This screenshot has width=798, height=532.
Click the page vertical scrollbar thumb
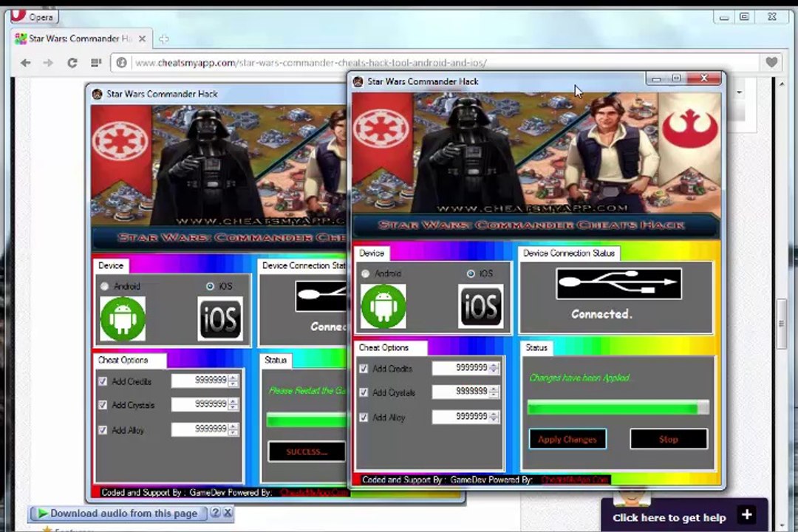coord(782,324)
